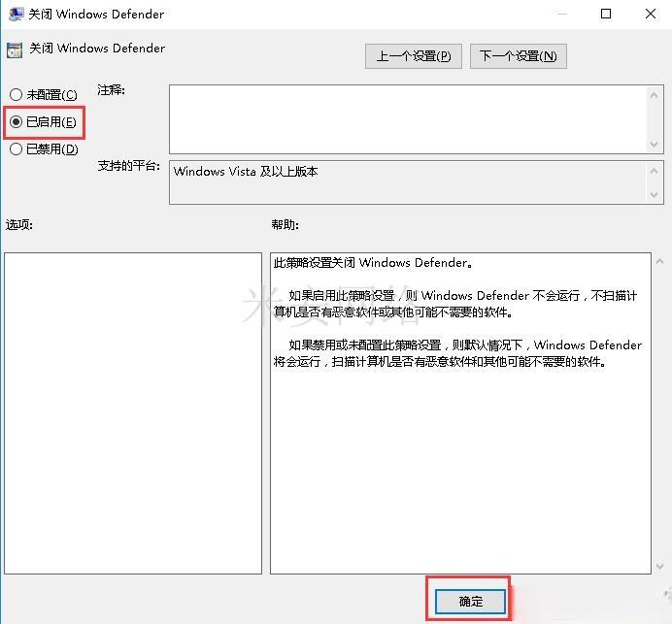
Task: Select the 未配置(C) radio button
Action: pyautogui.click(x=43, y=94)
